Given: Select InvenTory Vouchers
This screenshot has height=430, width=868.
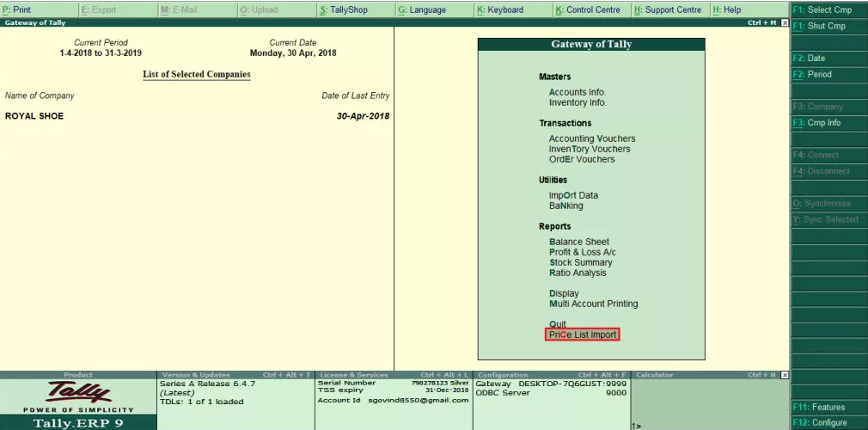Looking at the screenshot, I should click(589, 149).
